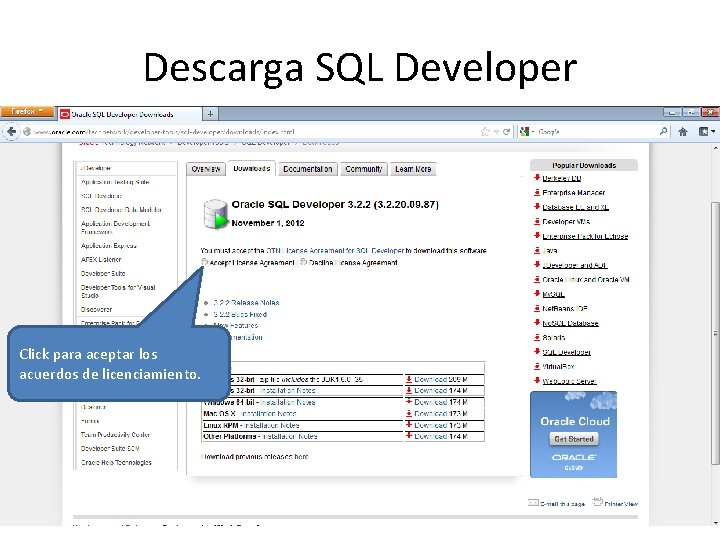This screenshot has width=720, height=540.
Task: Click red arrow beside Enterprise Manager
Action: click(x=536, y=192)
